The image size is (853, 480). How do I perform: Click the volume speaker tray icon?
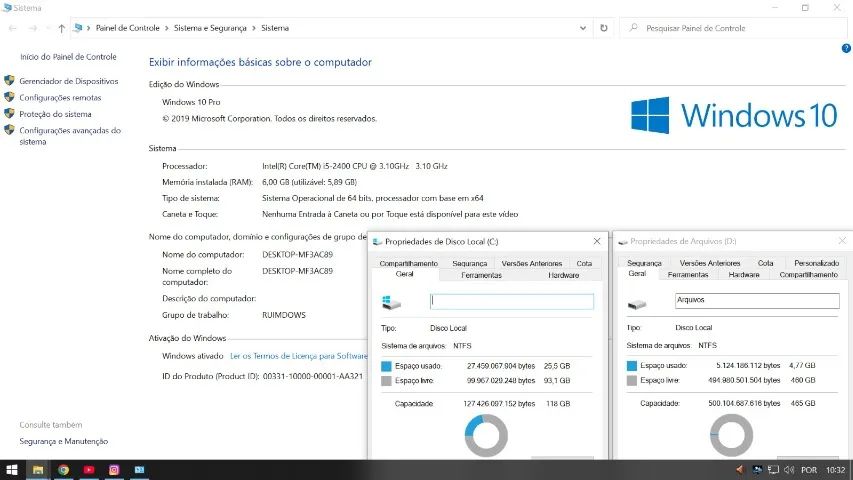[789, 470]
